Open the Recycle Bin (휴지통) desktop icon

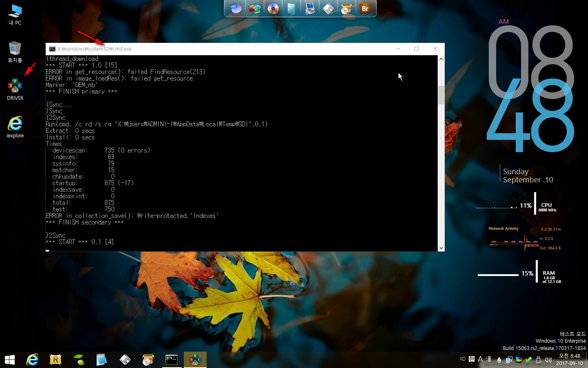[x=15, y=52]
